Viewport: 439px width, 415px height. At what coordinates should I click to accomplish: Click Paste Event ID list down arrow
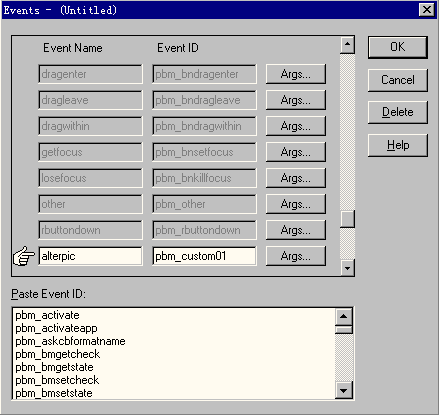344,390
